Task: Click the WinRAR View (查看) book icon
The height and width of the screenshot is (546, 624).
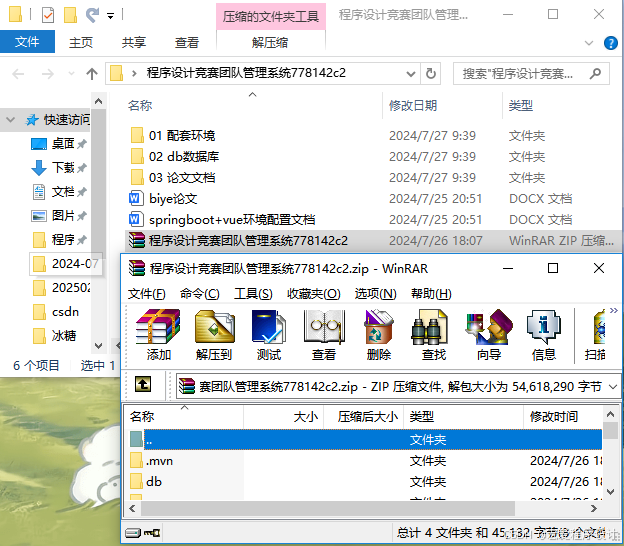Action: point(324,327)
